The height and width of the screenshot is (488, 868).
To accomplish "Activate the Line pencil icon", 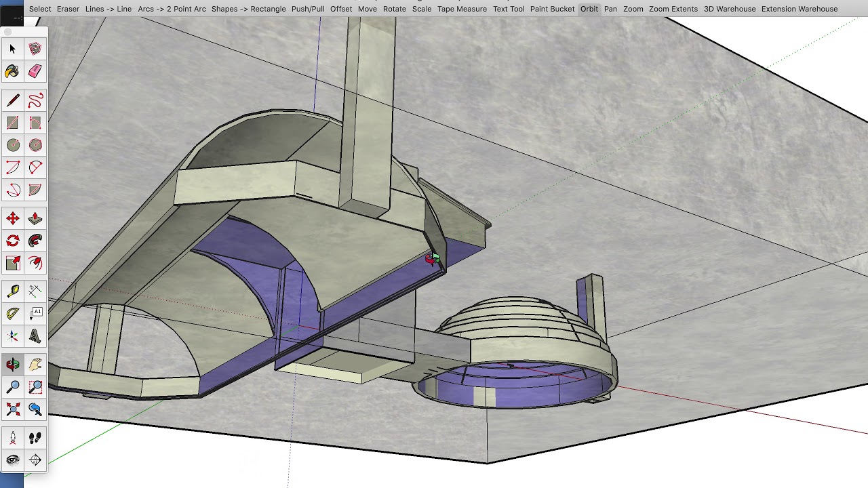I will [13, 100].
